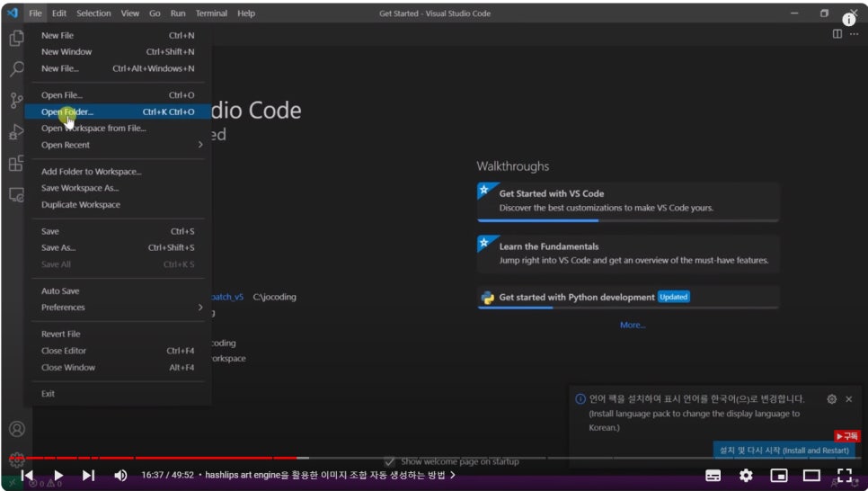Open the Run menu

(x=178, y=13)
